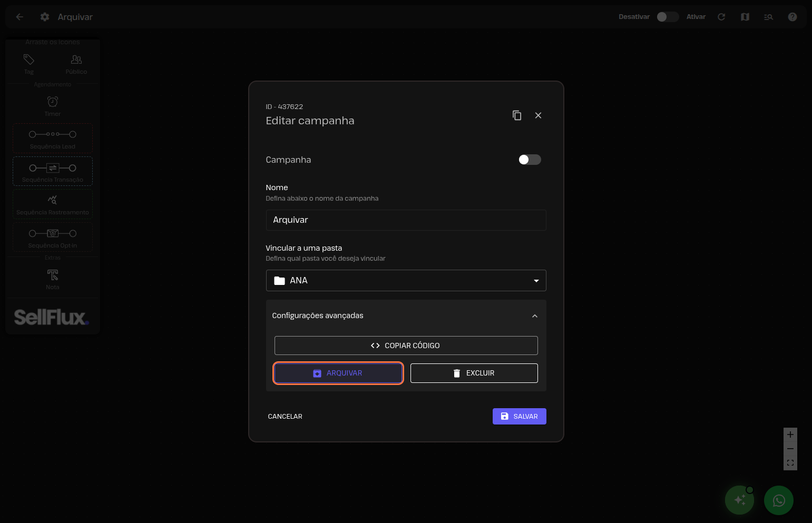Open the WhatsApp chat button
812x523 pixels.
pos(778,500)
